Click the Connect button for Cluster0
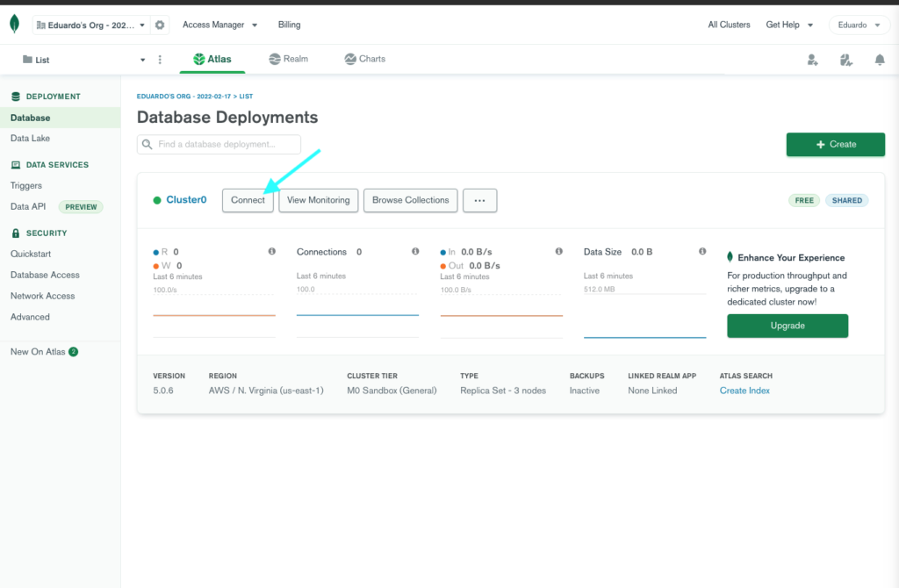The image size is (899, 588). (248, 201)
